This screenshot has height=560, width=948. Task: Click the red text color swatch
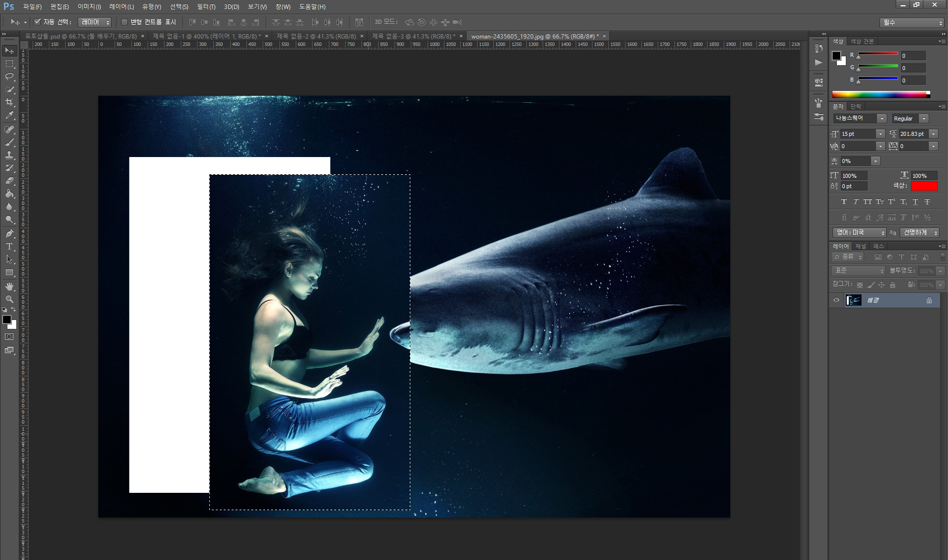pos(923,186)
